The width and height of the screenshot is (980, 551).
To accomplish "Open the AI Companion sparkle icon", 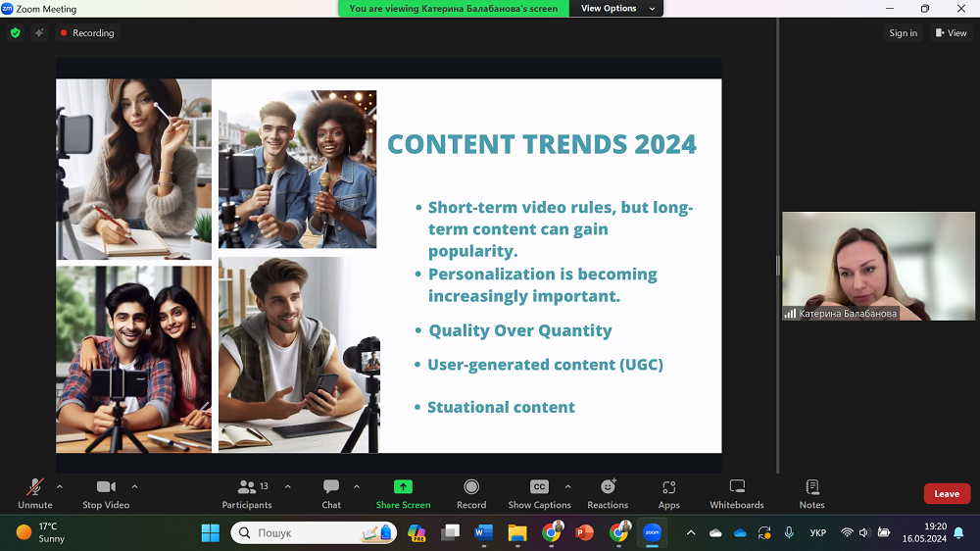I will (39, 32).
